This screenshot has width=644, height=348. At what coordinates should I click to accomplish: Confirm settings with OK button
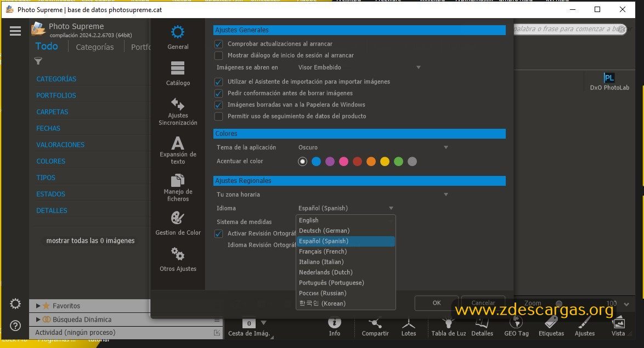coord(437,303)
